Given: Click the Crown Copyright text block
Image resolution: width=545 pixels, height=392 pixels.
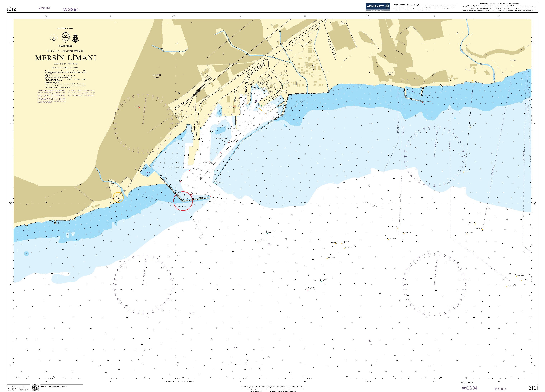Looking at the screenshot, I should tap(425, 7).
